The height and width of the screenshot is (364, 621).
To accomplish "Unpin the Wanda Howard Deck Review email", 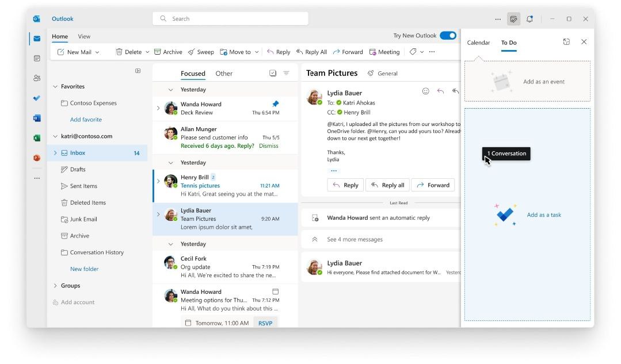I will pos(276,104).
